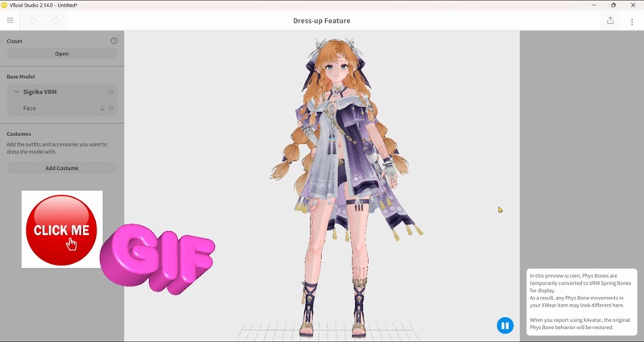
Task: Open the Closet help question icon
Action: tap(114, 41)
